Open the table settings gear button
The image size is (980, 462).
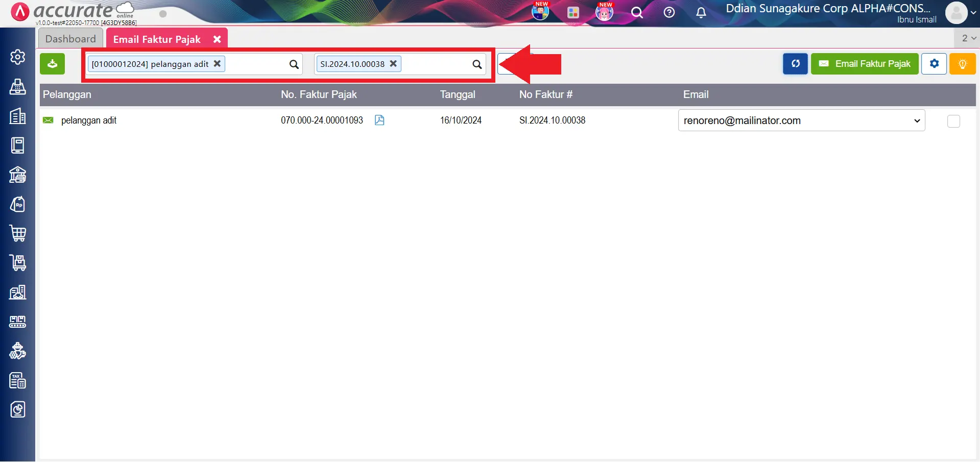pos(934,64)
